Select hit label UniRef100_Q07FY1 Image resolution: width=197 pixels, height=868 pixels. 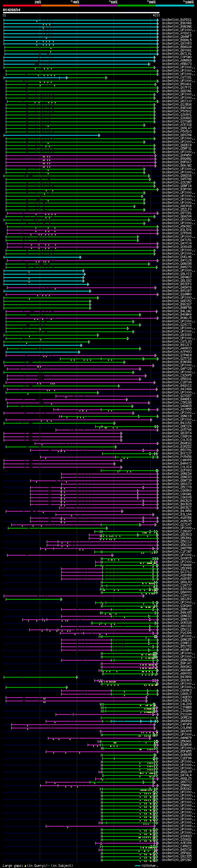[176, 88]
